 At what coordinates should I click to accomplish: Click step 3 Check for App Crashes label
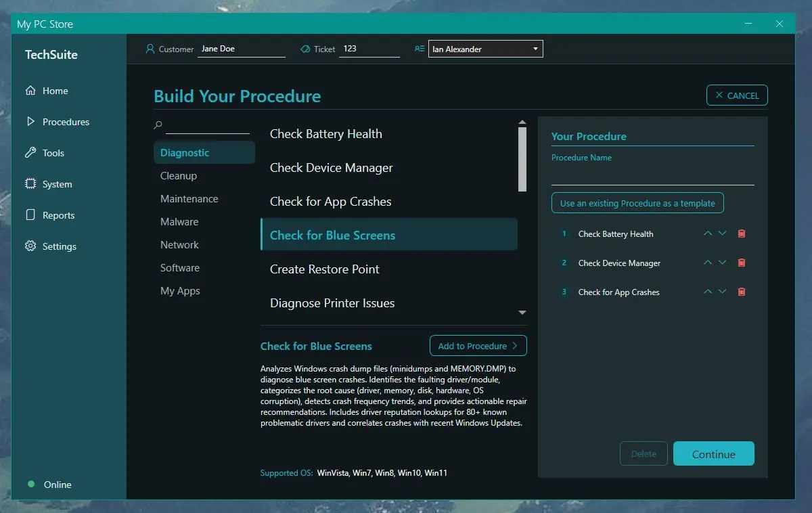(618, 292)
